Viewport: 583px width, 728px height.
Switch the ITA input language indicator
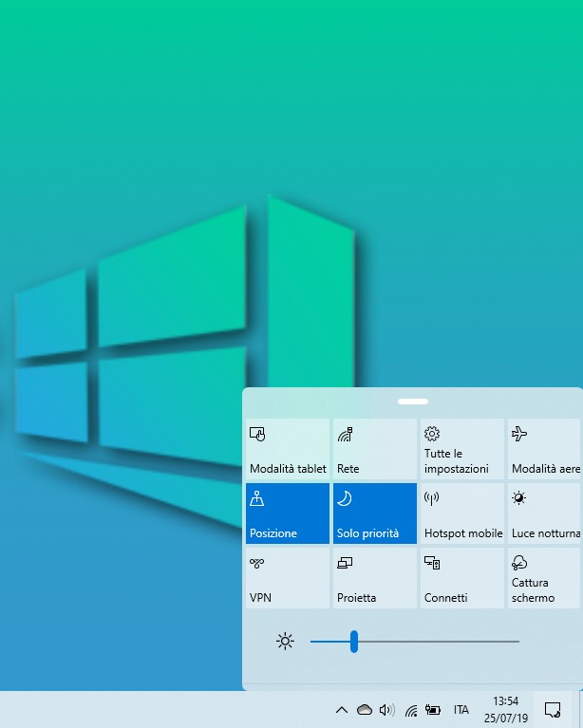[x=461, y=709]
